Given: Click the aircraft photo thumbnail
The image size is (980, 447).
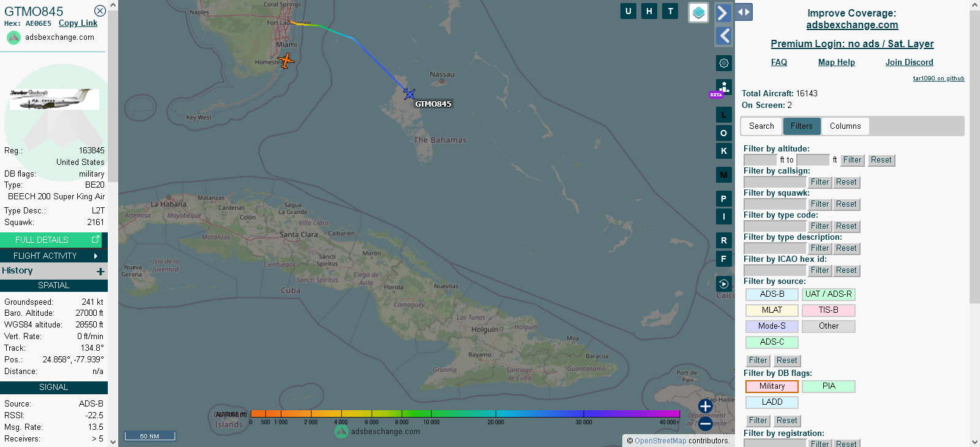Looking at the screenshot, I should click(54, 99).
